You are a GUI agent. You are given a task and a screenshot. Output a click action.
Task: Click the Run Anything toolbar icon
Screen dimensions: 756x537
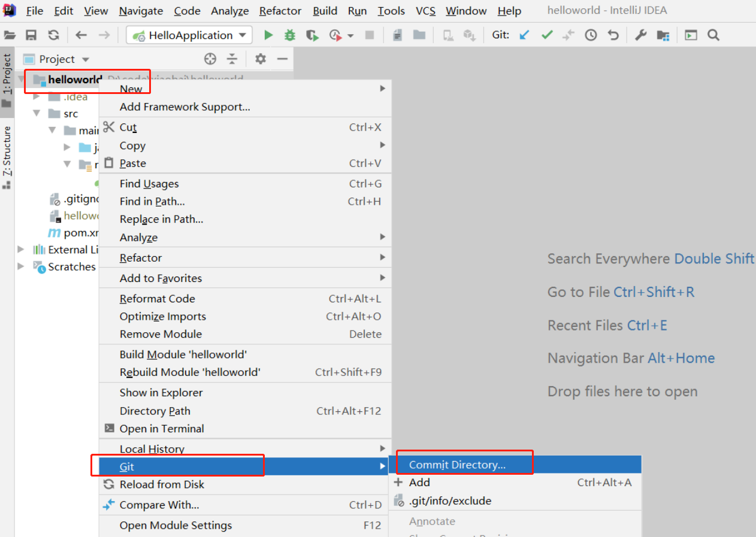(691, 35)
